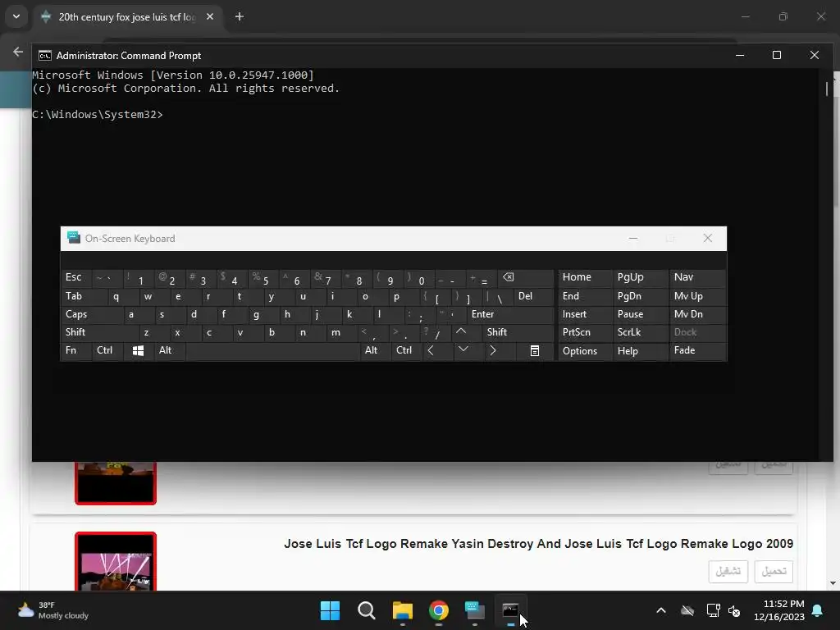Click the On-Screen Keyboard title icon
Image resolution: width=840 pixels, height=630 pixels.
pyautogui.click(x=73, y=238)
